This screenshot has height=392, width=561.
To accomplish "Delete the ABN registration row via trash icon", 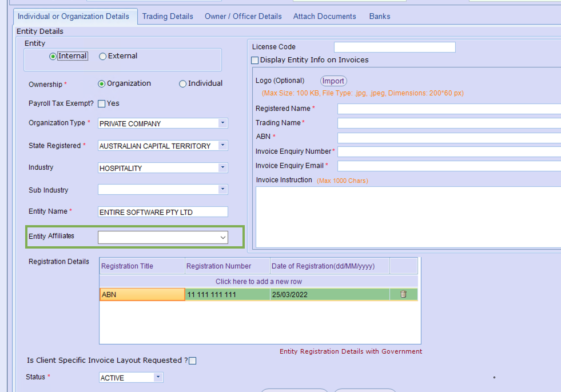I will click(403, 294).
